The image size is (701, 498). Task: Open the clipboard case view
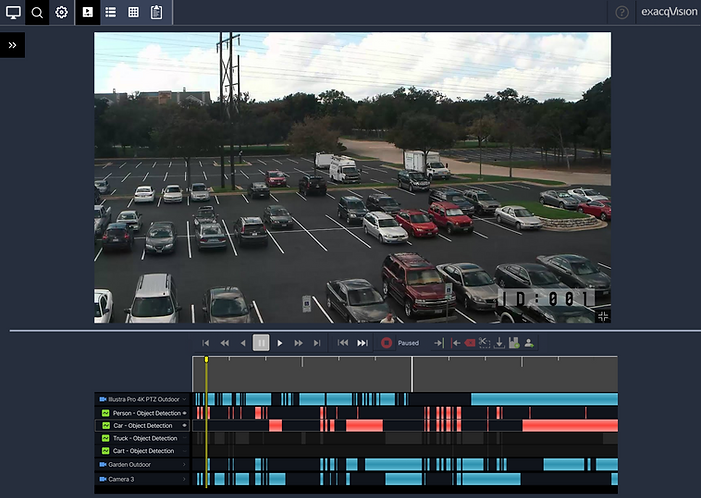pyautogui.click(x=156, y=12)
